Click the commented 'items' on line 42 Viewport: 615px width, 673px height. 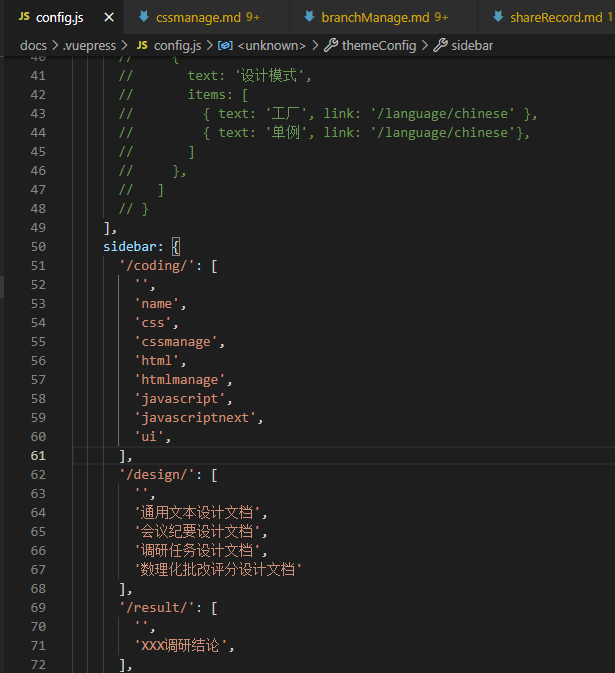(206, 95)
